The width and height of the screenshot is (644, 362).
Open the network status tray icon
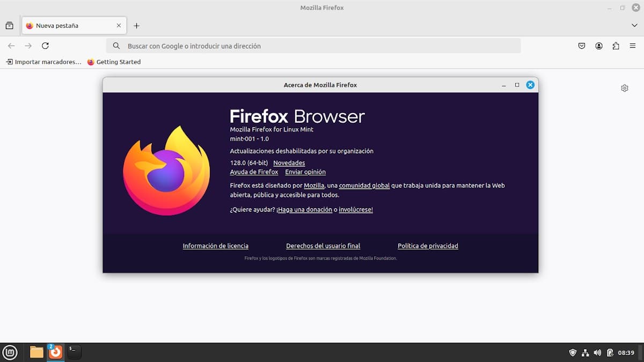[585, 352]
